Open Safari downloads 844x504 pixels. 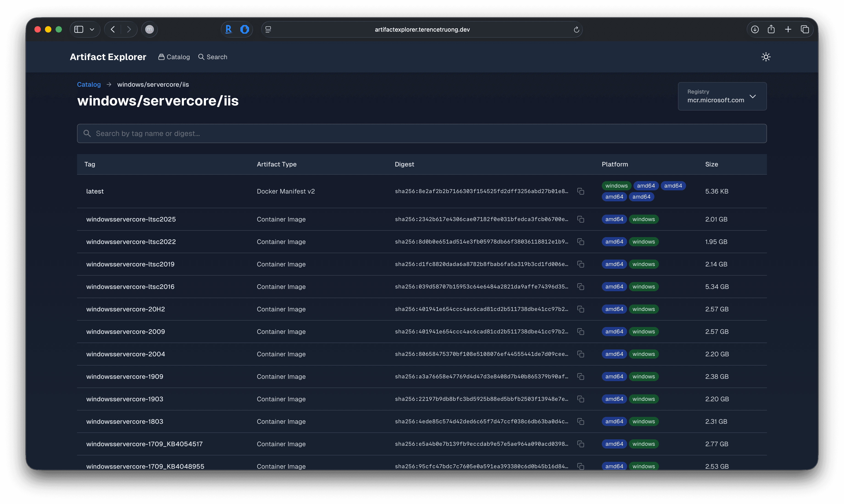755,29
